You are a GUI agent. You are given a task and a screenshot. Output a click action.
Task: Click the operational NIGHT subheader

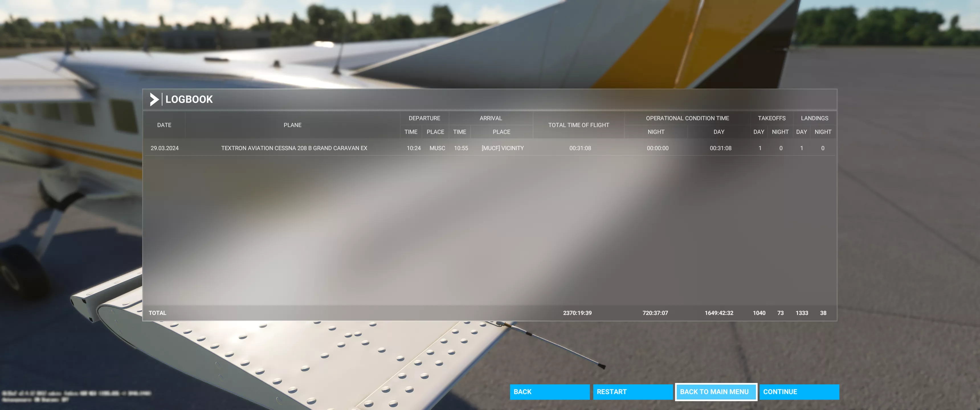656,132
